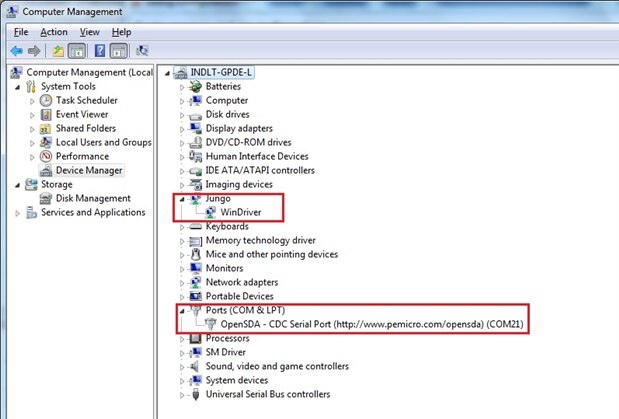Screen dimensions: 619x419
Task: Expand the Event Viewer node
Action: click(x=32, y=115)
